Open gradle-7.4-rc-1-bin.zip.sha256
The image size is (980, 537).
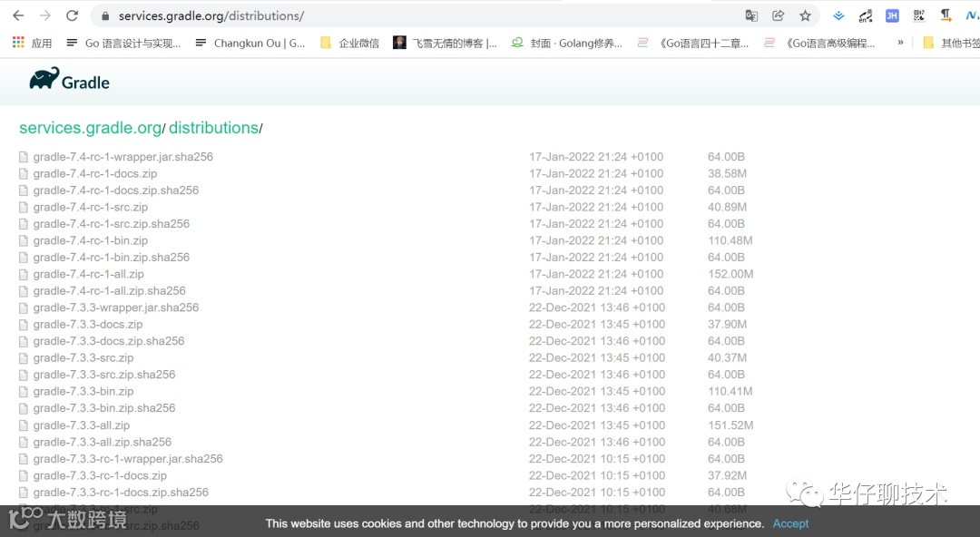(x=112, y=257)
